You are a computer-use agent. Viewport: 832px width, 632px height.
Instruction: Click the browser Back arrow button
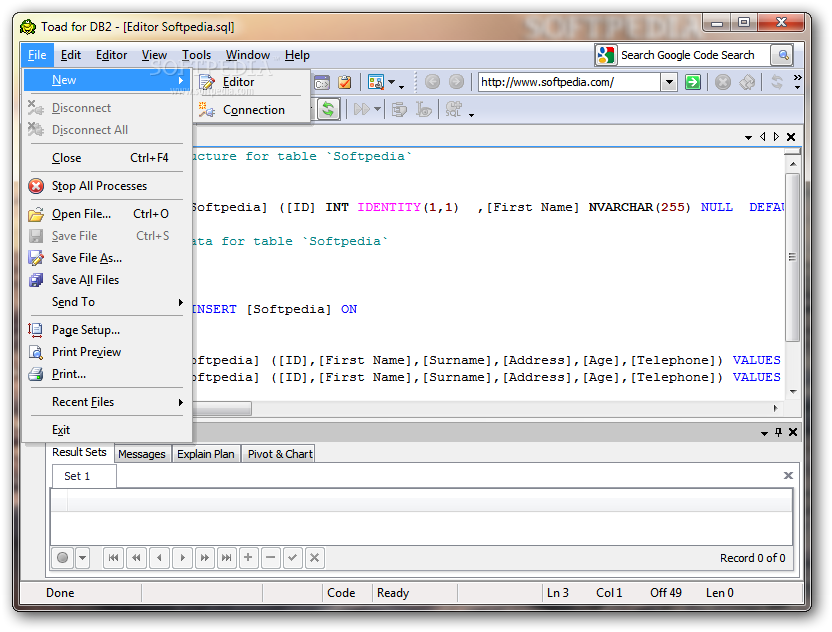[x=432, y=82]
